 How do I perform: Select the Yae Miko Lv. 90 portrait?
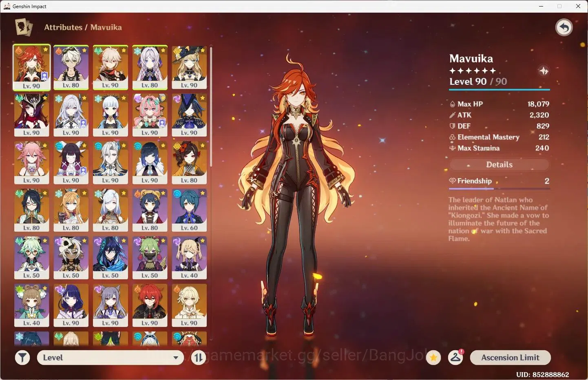(x=32, y=163)
